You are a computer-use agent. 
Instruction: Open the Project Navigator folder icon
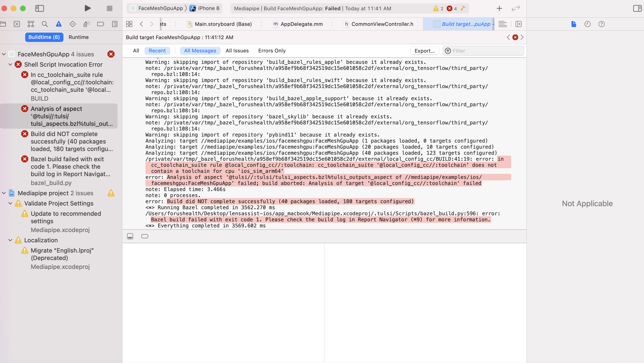3,24
